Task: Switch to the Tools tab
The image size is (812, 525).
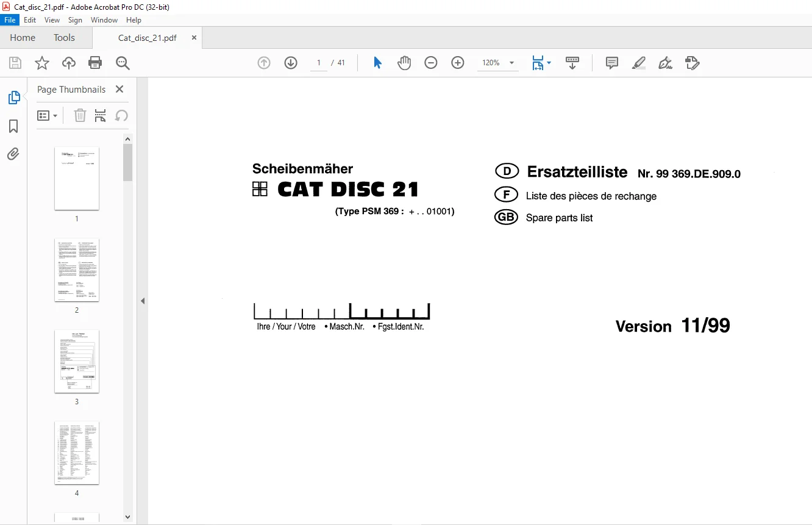Action: 64,38
